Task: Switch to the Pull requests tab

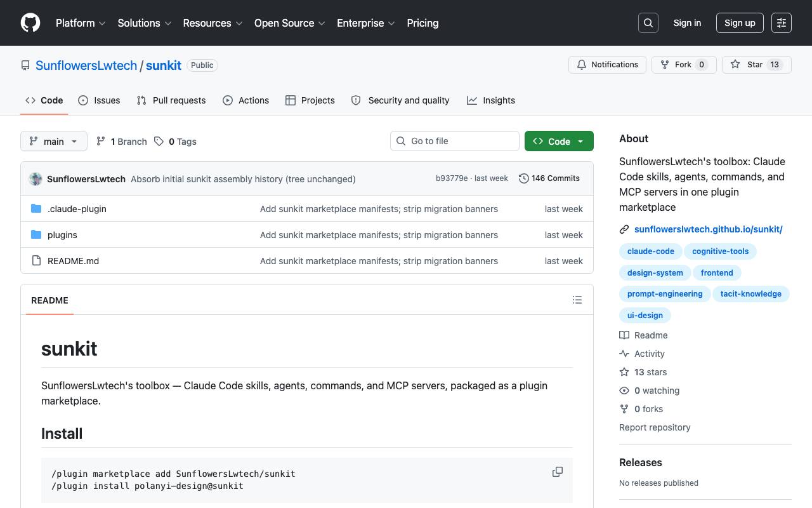Action: point(171,100)
